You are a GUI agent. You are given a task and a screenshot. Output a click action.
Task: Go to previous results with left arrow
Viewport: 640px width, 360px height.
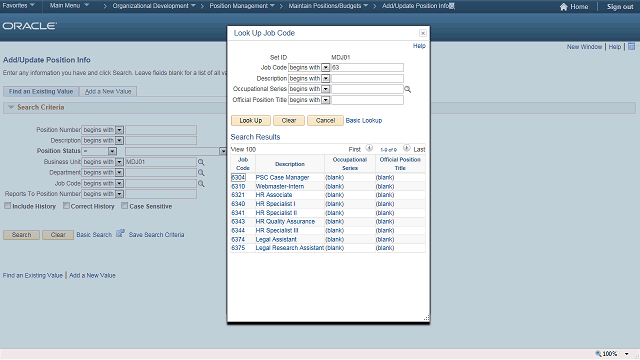point(369,148)
